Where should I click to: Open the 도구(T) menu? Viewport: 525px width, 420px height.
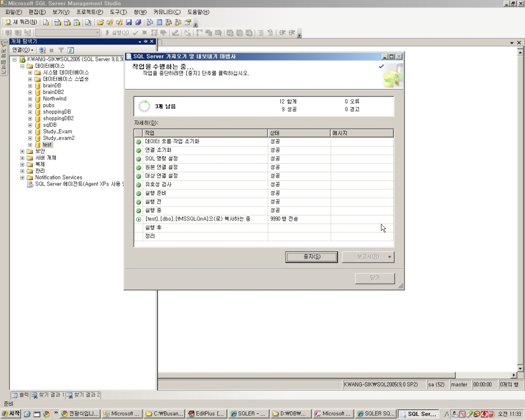pyautogui.click(x=118, y=12)
